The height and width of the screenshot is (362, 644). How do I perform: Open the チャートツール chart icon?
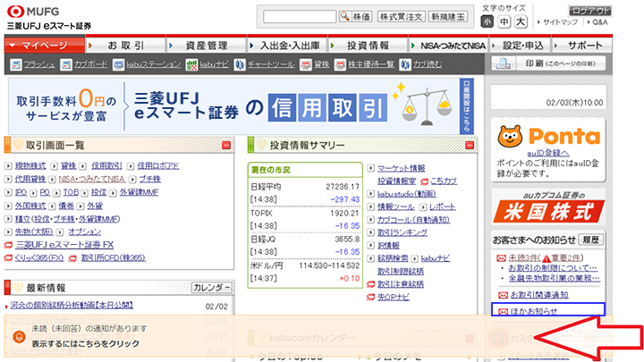240,65
